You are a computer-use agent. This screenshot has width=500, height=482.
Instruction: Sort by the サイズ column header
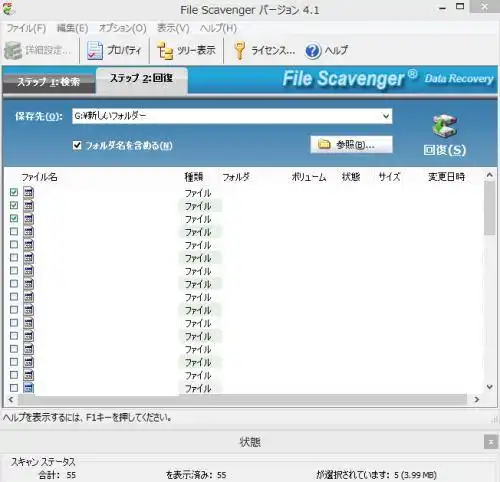pos(389,177)
